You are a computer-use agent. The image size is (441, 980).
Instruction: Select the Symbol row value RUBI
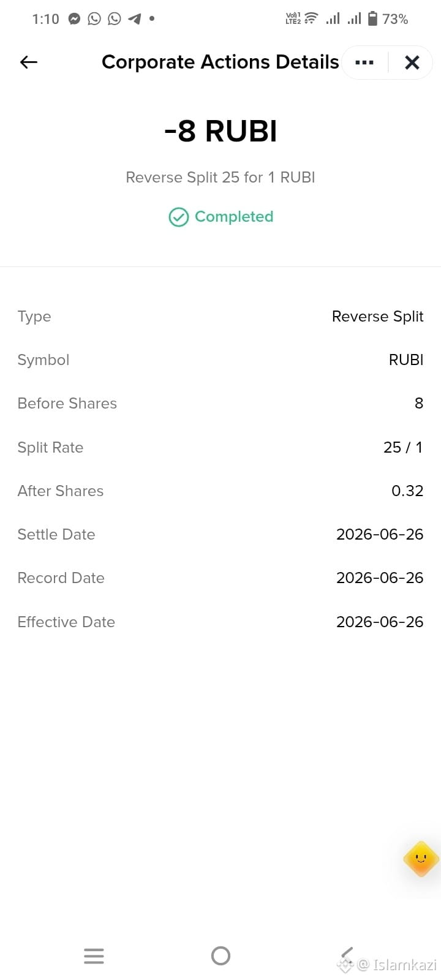point(406,360)
